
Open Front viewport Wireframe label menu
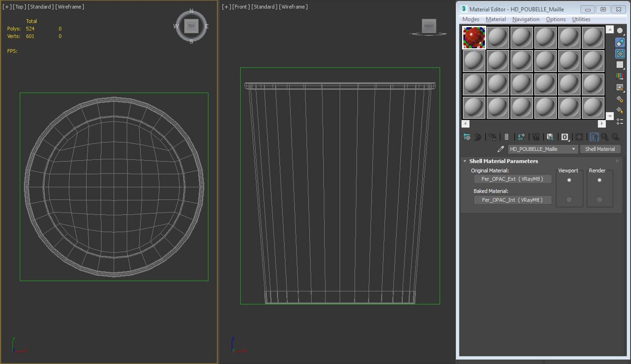click(x=293, y=7)
